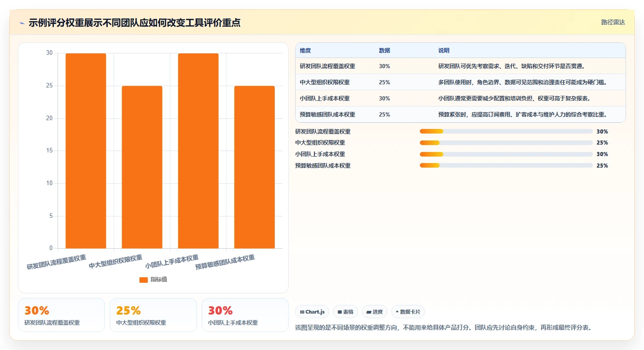Toggle the 指标值 legend entry
The image size is (644, 350).
click(x=153, y=280)
